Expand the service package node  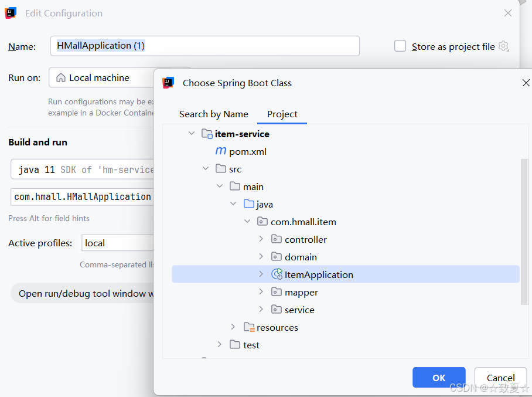(x=261, y=309)
